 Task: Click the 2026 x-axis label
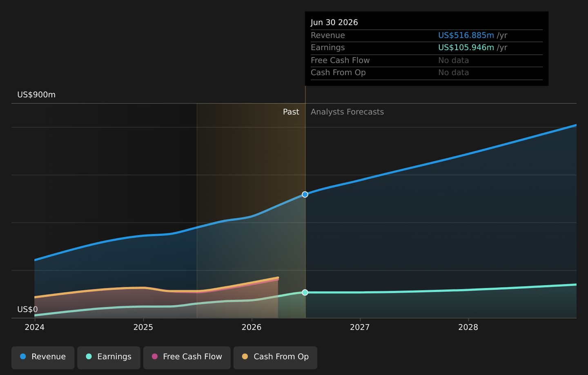tap(252, 327)
